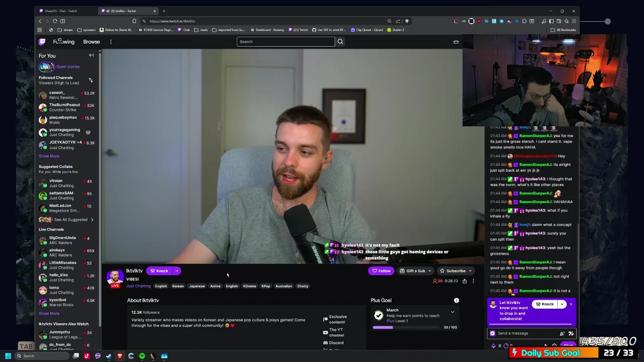Click the Prime loot crown icon

456,42
